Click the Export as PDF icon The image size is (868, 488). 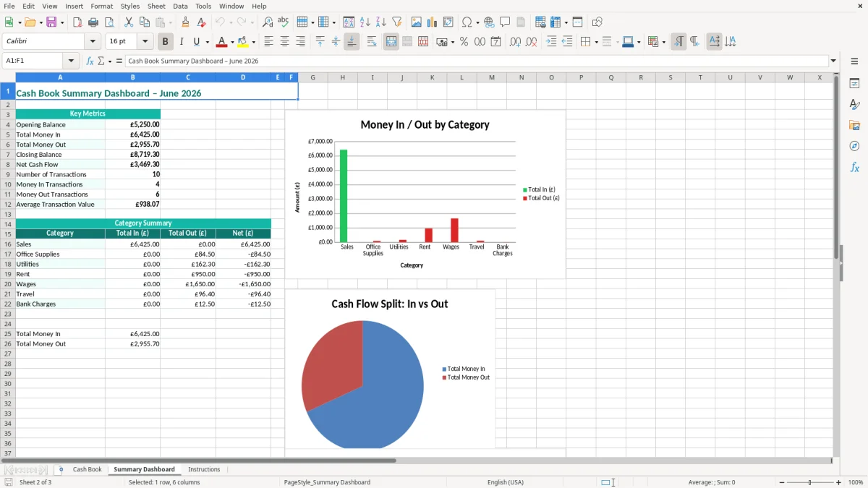(77, 22)
